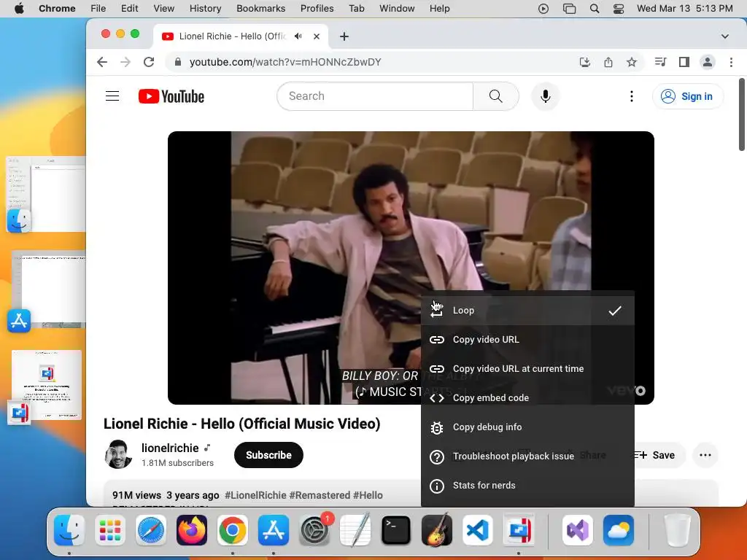Viewport: 747px width, 560px height.
Task: Open the #LionelRichie hashtag link
Action: tap(255, 495)
